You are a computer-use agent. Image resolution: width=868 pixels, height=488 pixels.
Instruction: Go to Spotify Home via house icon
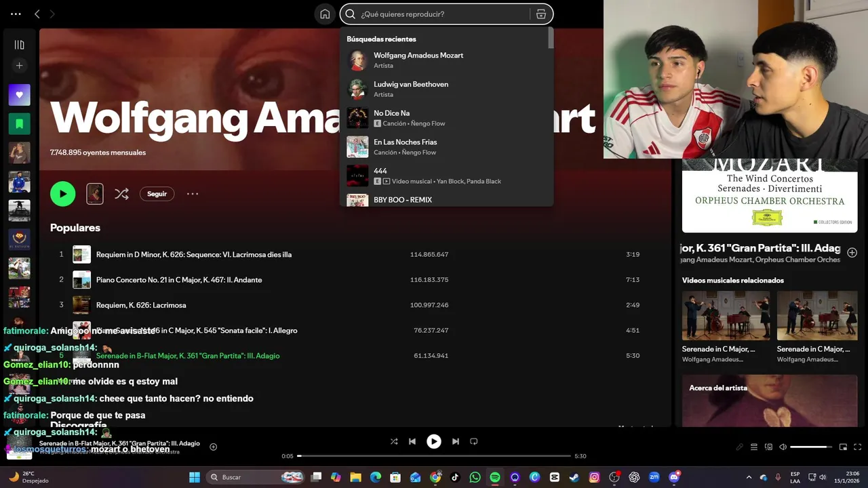coord(325,14)
